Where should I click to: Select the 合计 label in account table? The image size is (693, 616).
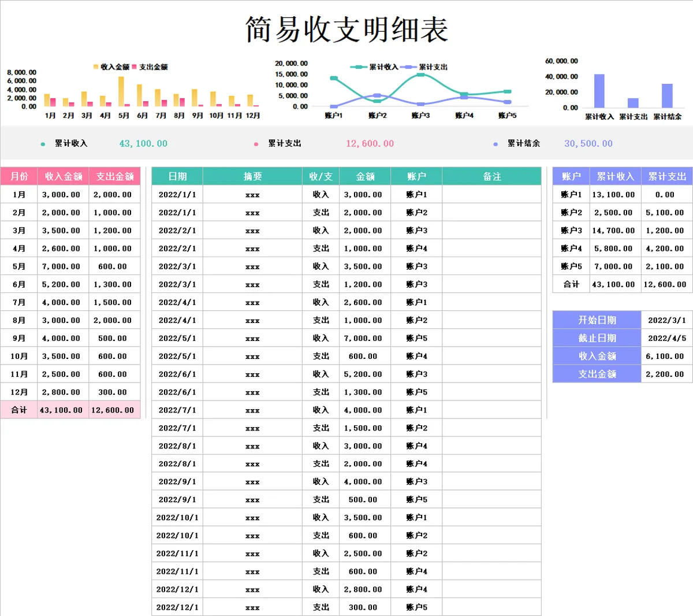tap(571, 284)
